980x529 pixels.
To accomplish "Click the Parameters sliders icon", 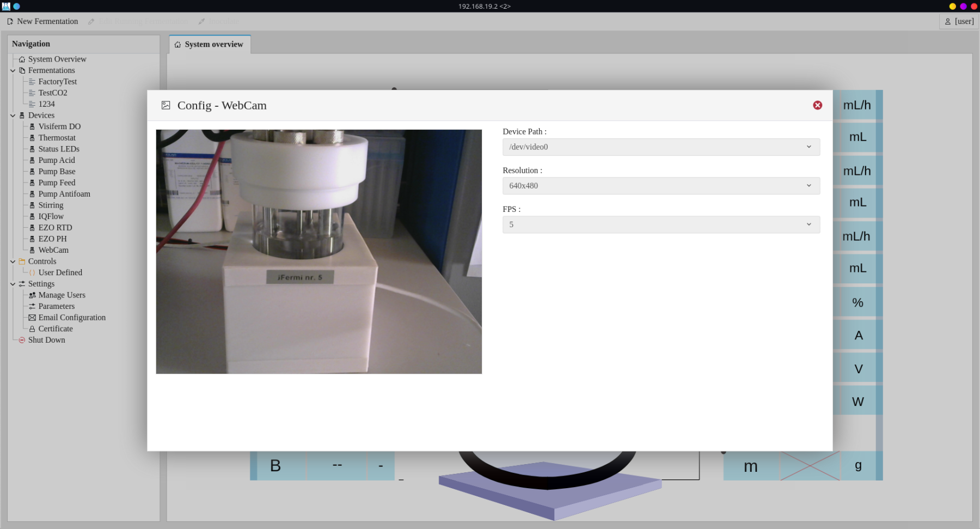I will tap(32, 306).
